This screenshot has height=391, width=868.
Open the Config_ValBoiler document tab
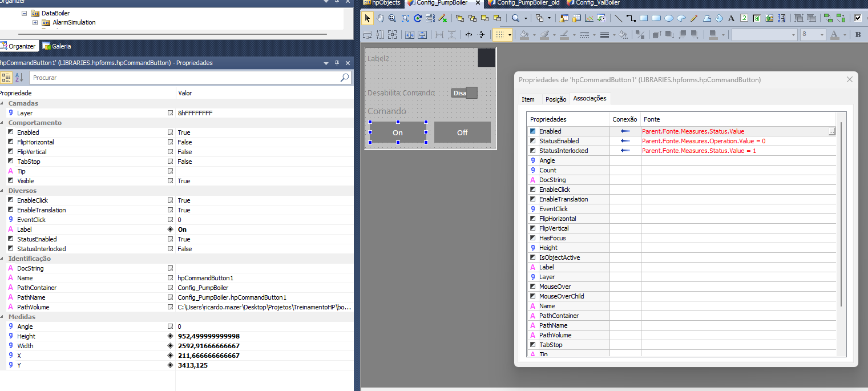click(x=596, y=3)
